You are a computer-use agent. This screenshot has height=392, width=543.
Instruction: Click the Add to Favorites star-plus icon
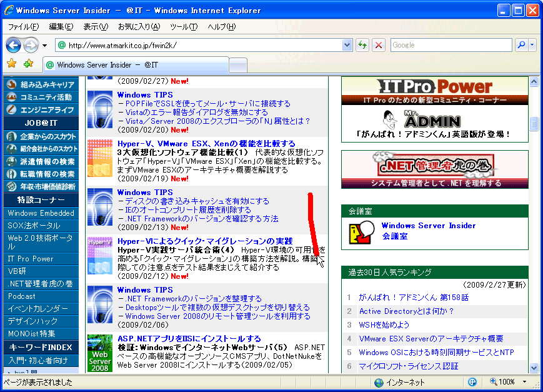(x=28, y=64)
